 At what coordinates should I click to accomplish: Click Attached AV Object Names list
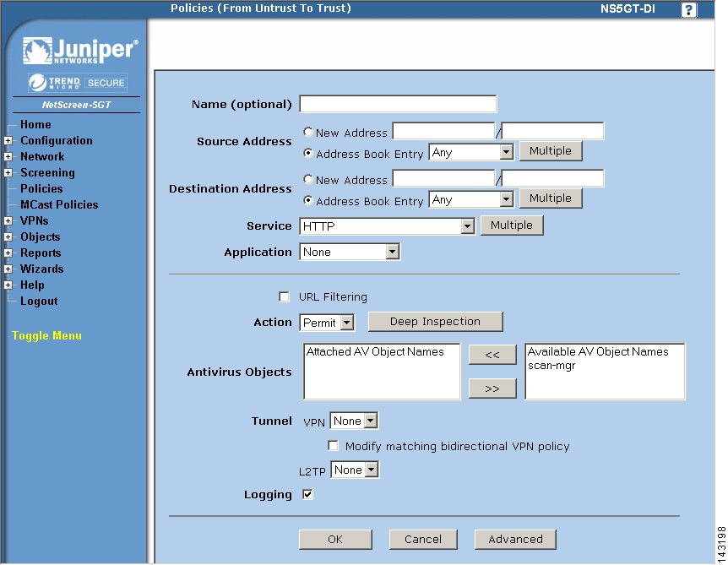click(x=382, y=372)
